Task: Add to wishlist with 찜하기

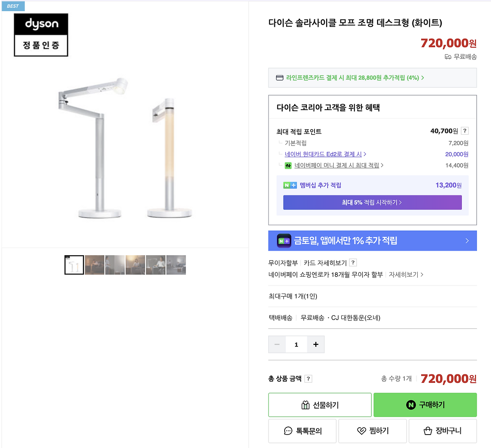Action: pyautogui.click(x=372, y=431)
